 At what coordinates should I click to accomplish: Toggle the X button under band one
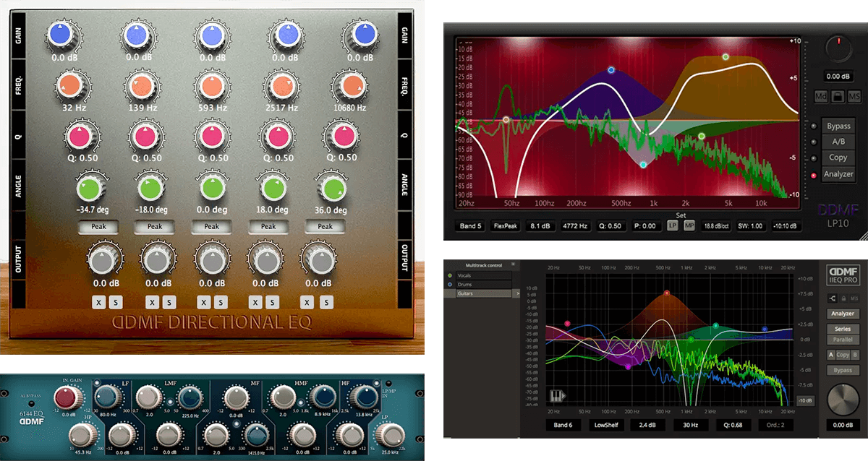(x=98, y=302)
